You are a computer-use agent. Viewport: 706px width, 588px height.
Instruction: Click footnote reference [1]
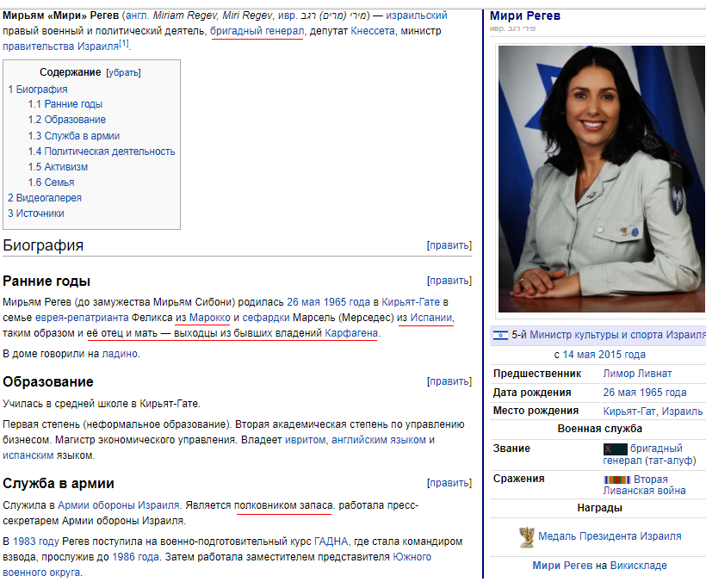pyautogui.click(x=124, y=44)
